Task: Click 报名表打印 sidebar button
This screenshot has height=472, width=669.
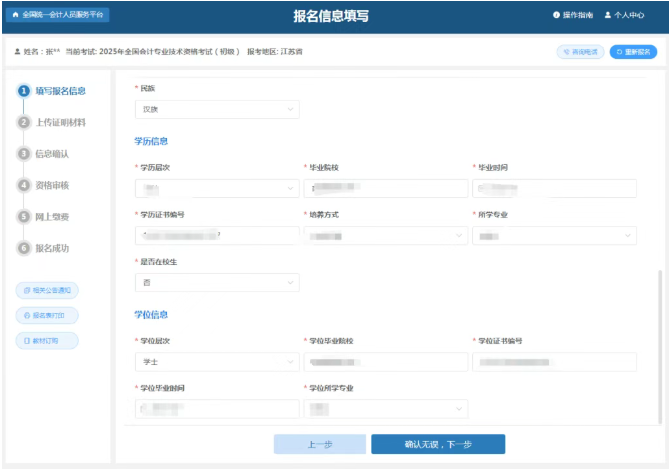Action: [46, 315]
